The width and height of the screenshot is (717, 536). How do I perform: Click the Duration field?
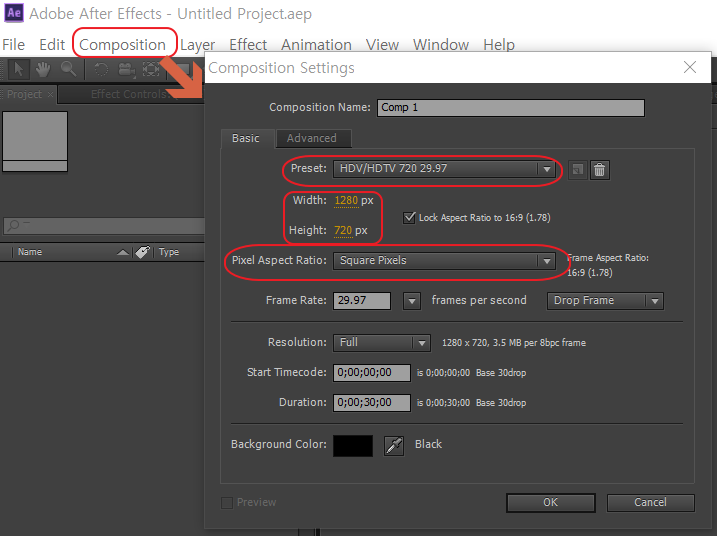click(x=372, y=403)
